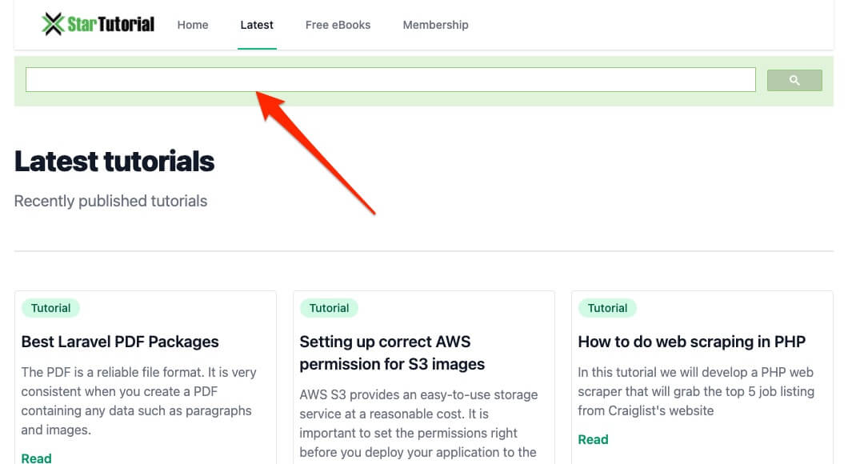Click the Latest tutorials heading
The image size is (868, 464).
pos(114,161)
